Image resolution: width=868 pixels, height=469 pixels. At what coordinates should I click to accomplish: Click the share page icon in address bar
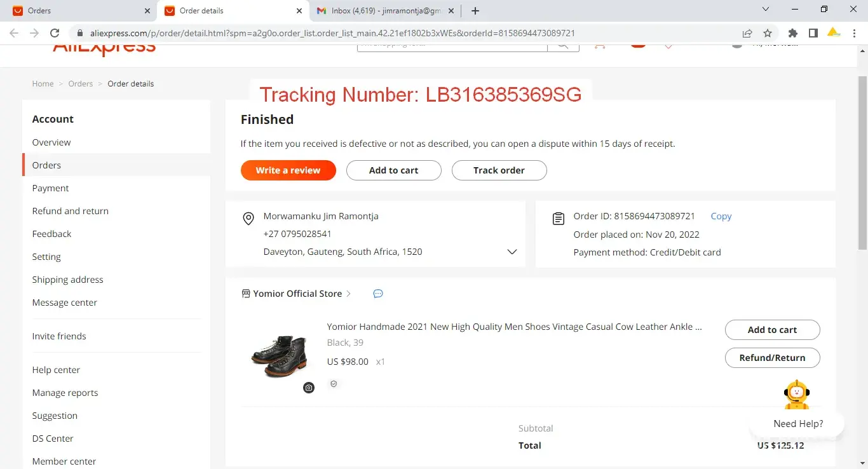coord(747,33)
